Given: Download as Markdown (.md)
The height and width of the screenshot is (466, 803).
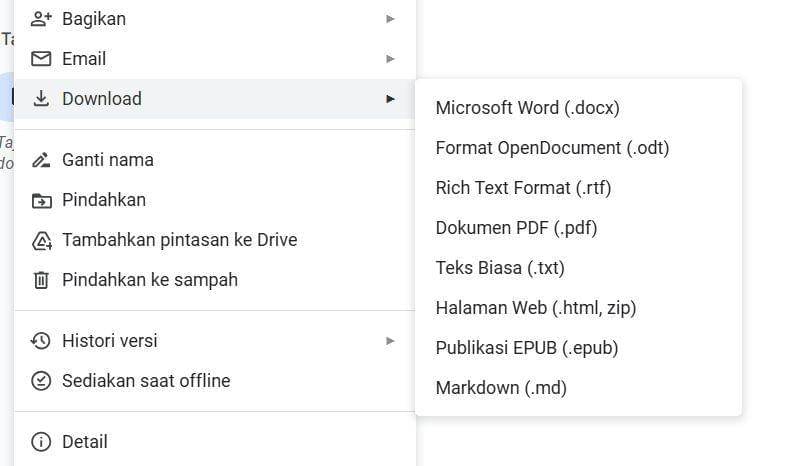Looking at the screenshot, I should click(501, 388).
